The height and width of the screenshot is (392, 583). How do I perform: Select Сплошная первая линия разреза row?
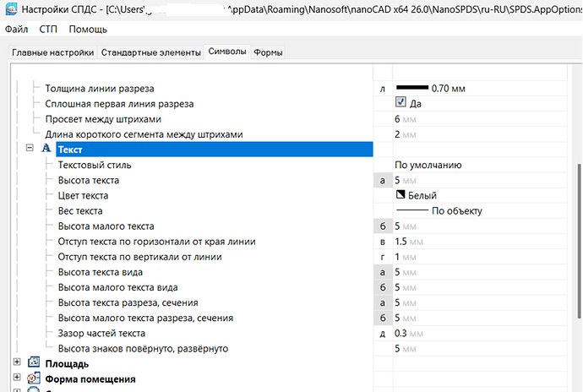pyautogui.click(x=119, y=104)
